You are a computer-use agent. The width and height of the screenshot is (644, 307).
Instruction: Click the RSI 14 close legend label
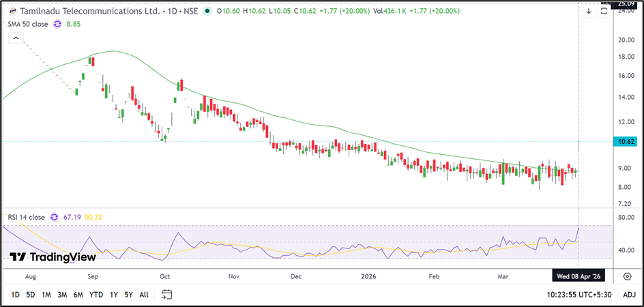[x=27, y=217]
